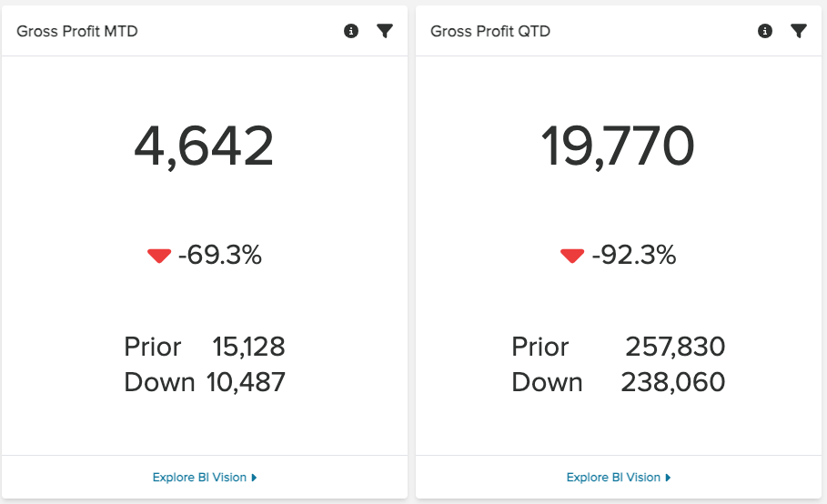Open the filter icon on Gross Profit QTD
This screenshot has width=827, height=504.
coord(799,31)
